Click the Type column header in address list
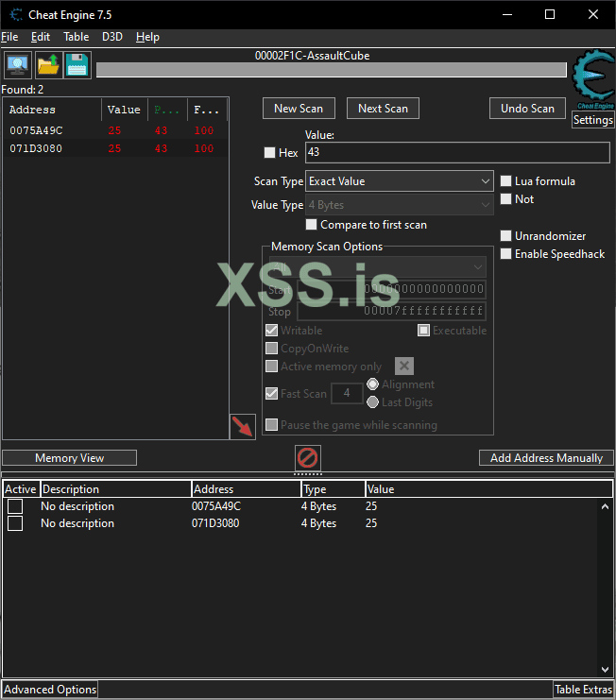This screenshot has height=700, width=616. click(333, 489)
